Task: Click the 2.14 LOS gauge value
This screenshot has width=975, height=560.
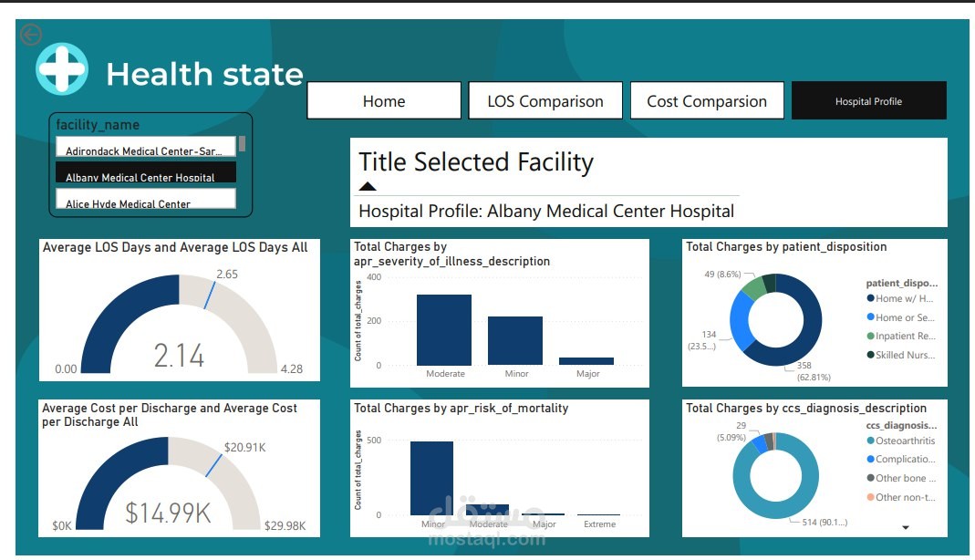Action: 179,356
